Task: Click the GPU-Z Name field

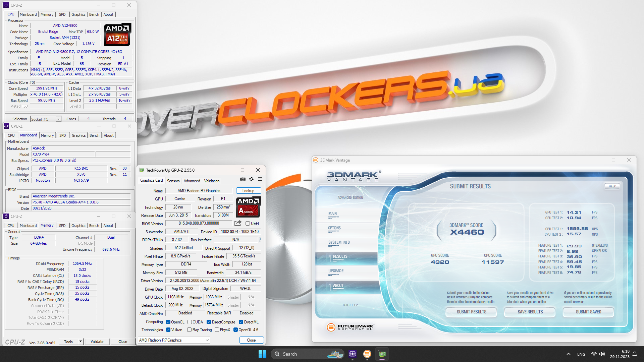Action: point(199,191)
